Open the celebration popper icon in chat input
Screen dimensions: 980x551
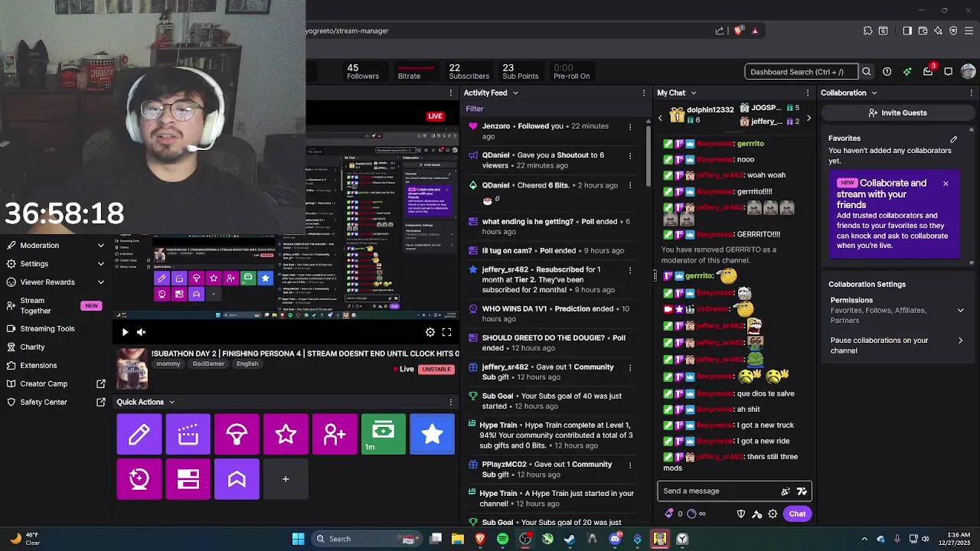(786, 491)
